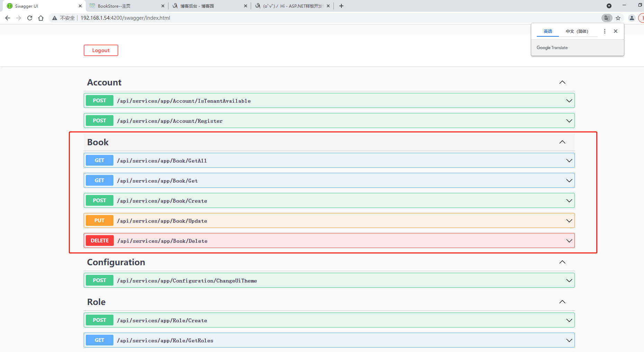Viewport: 644px width, 352px height.
Task: Click the Book section heading
Action: coord(98,142)
